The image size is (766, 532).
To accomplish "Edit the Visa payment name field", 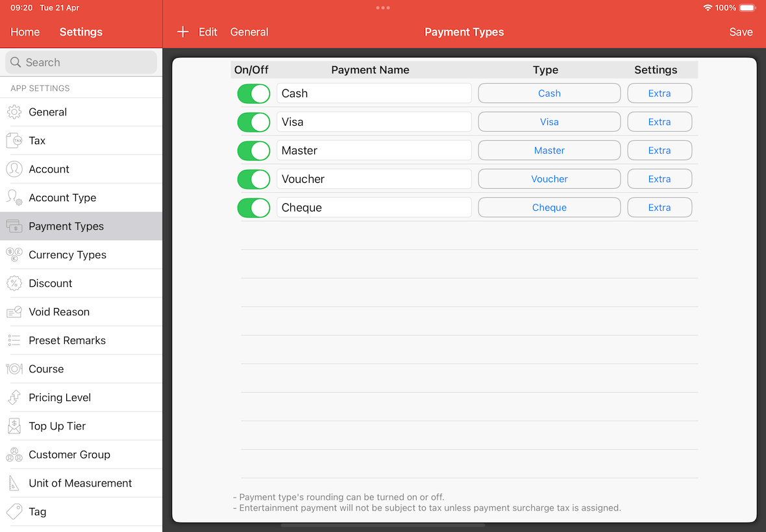I will 374,122.
